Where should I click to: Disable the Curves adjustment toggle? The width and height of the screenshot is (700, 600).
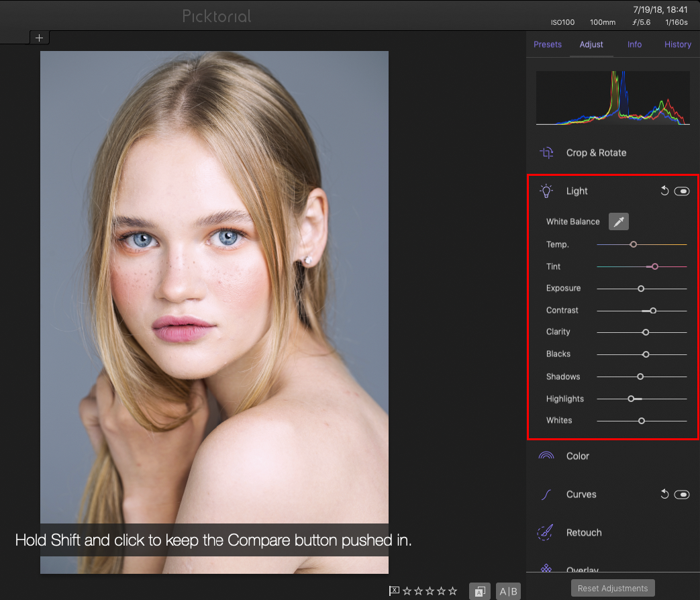[682, 494]
